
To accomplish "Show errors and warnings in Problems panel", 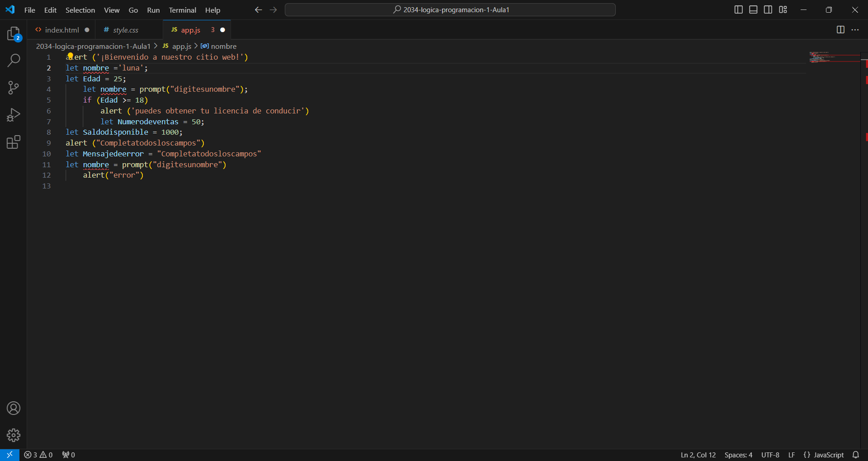I will pos(38,455).
